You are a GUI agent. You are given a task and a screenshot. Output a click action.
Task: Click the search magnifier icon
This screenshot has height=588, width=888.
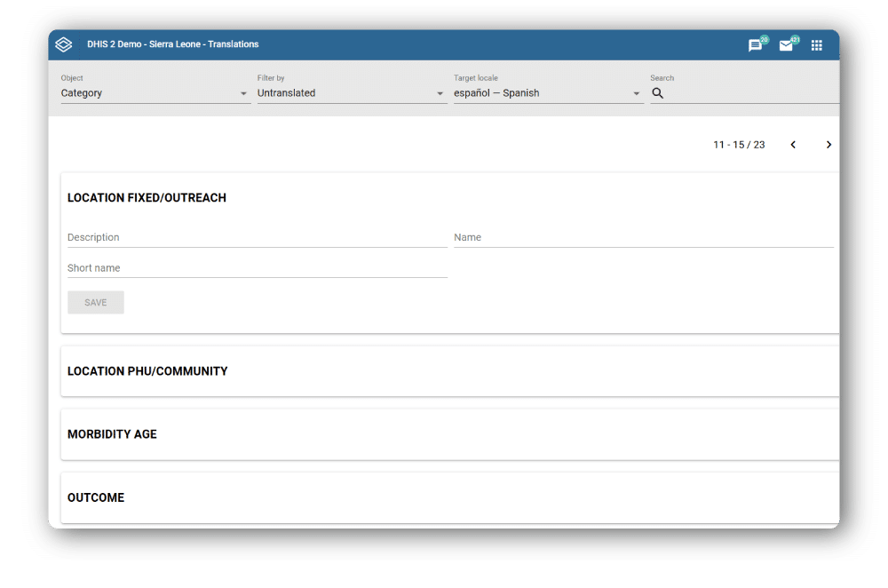click(657, 93)
